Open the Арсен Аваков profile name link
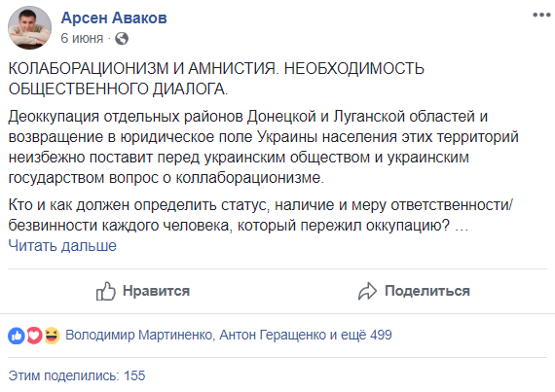Viewport: 555px width, 392px height. (114, 18)
